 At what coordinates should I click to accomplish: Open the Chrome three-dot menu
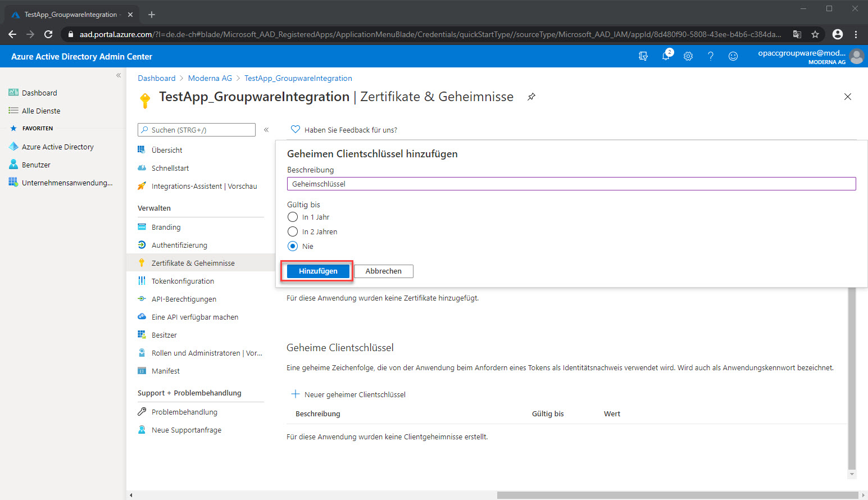[x=856, y=34]
